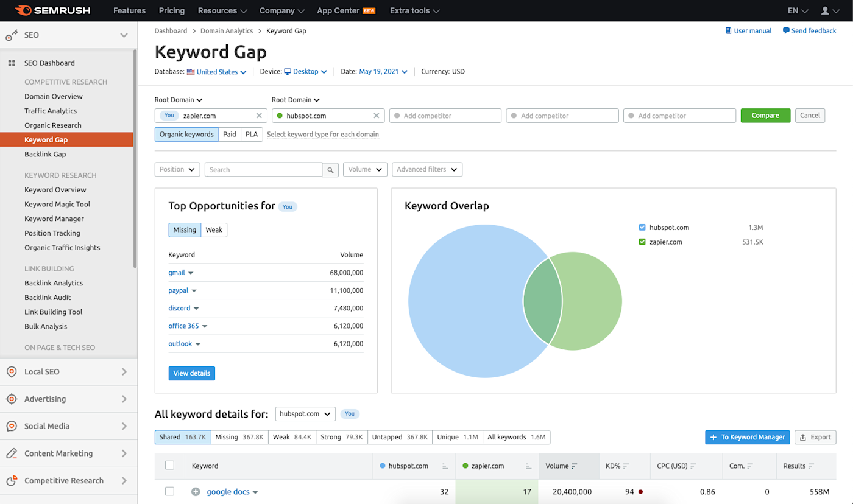
Task: Sort by KD% column icon
Action: [626, 466]
